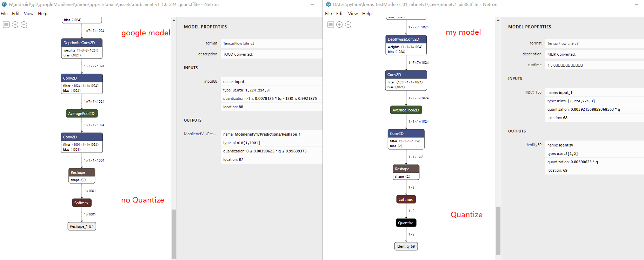Open the File menu in left window
Image resolution: width=644 pixels, height=260 pixels.
pos(4,14)
